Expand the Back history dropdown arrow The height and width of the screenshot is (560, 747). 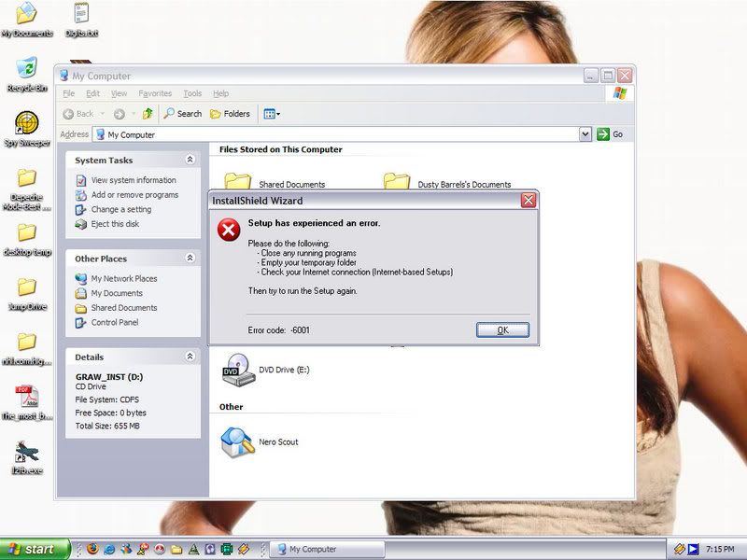(x=102, y=114)
